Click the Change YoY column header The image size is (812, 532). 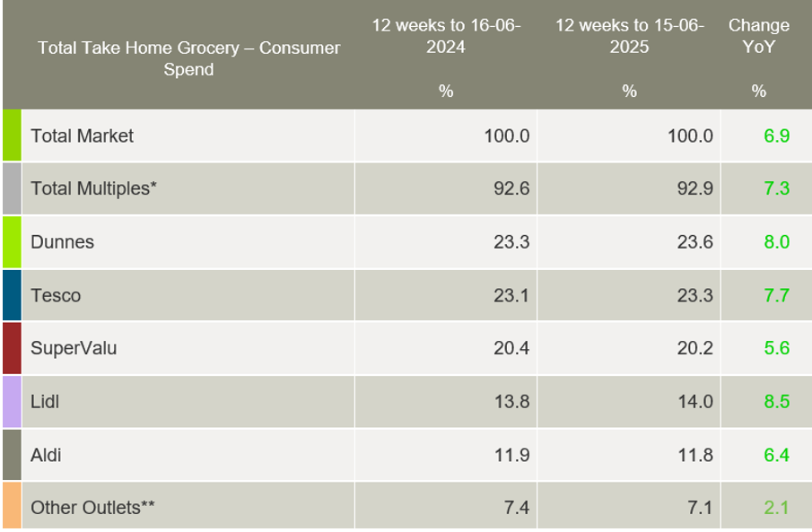[x=759, y=35]
